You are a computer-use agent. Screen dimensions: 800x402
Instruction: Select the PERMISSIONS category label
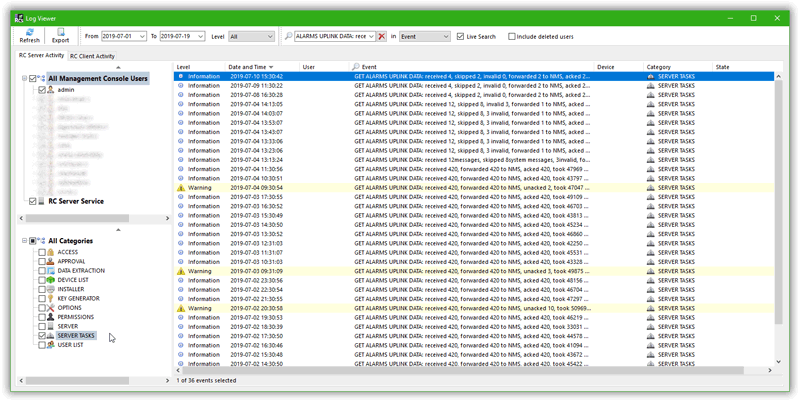[76, 317]
